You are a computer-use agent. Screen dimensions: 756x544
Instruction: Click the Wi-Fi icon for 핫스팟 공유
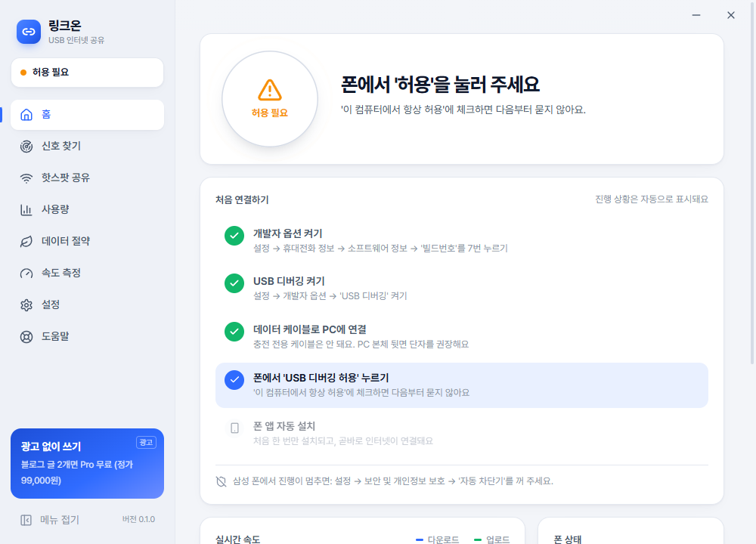click(x=26, y=178)
